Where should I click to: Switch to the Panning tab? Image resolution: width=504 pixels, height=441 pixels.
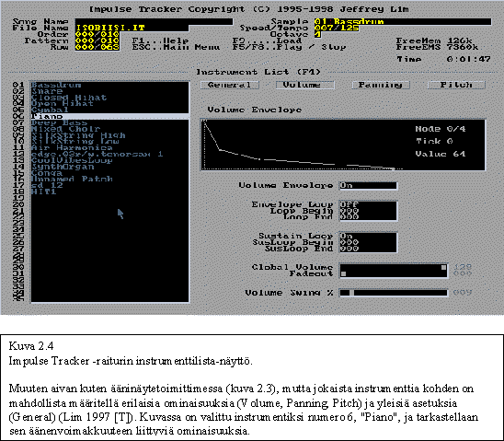click(381, 85)
